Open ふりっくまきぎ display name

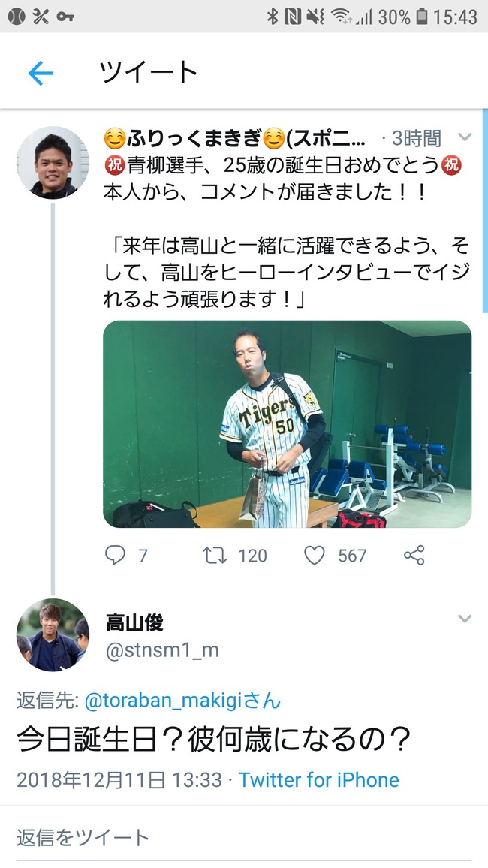pos(234,138)
